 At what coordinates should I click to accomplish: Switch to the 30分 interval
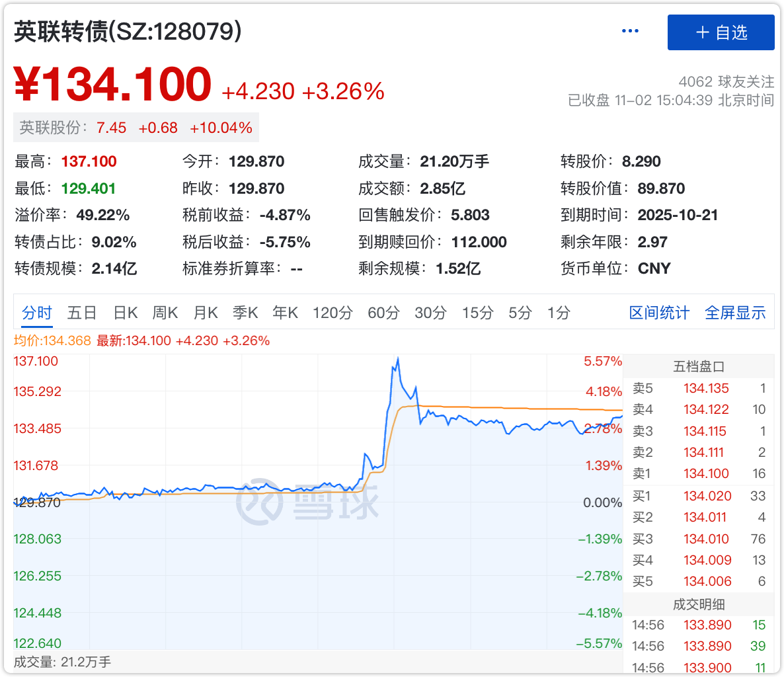[430, 313]
